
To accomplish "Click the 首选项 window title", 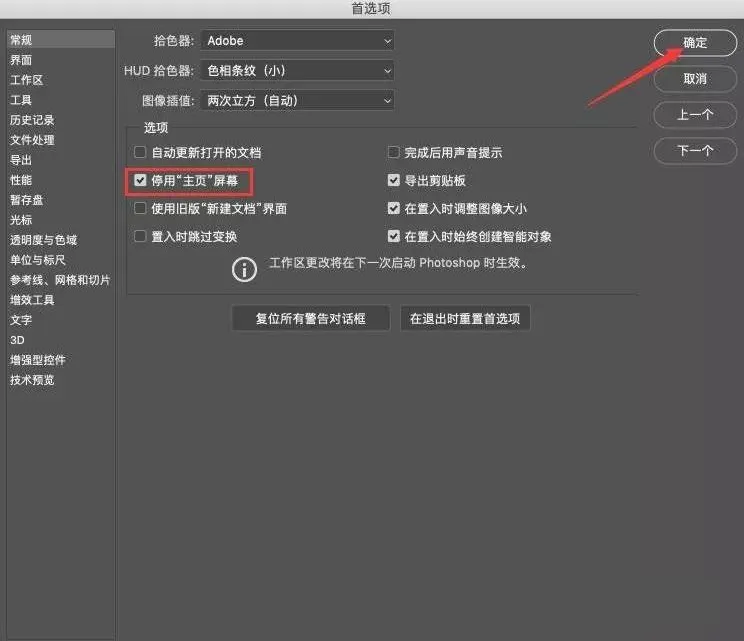I will 371,9.
